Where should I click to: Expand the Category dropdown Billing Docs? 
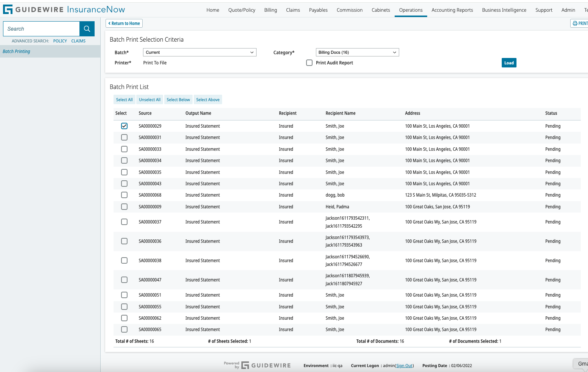(x=357, y=52)
